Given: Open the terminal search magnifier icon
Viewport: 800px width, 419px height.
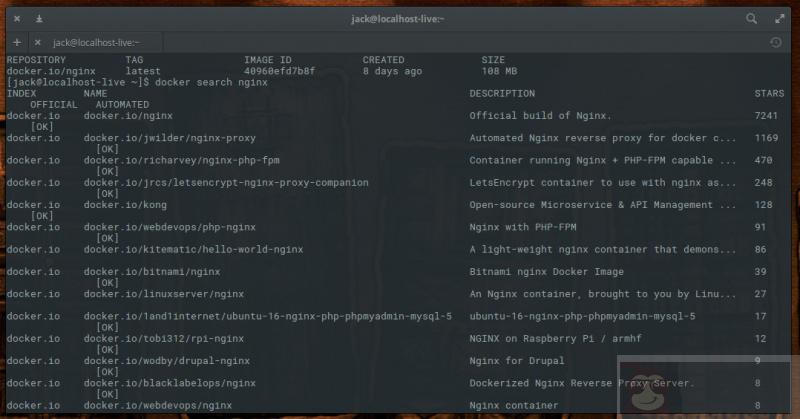Looking at the screenshot, I should point(751,19).
